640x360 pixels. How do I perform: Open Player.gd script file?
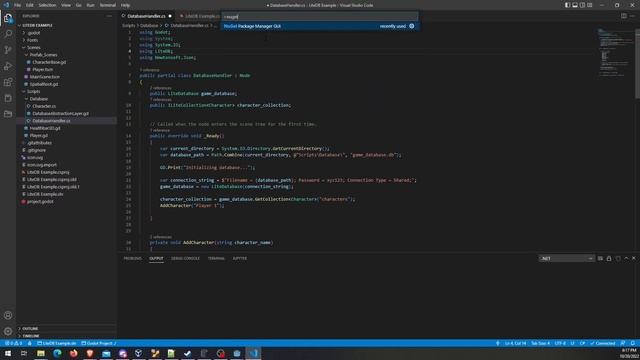coord(39,136)
